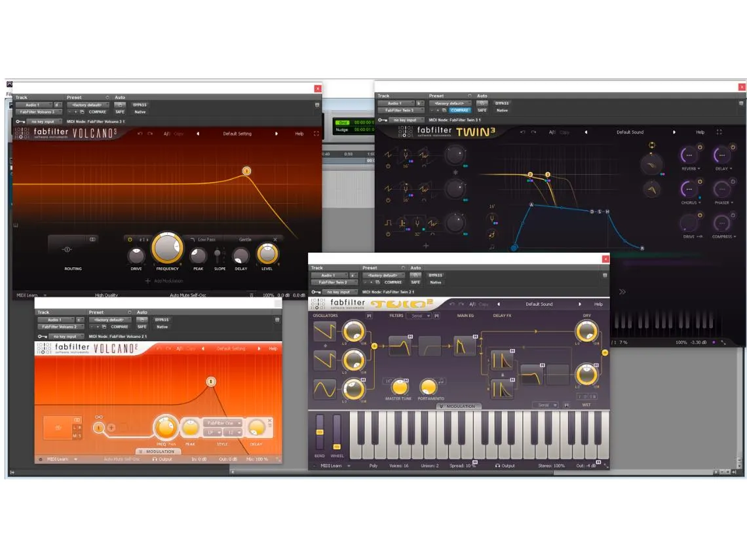Toggle the filter power button in Volcano 3
The width and height of the screenshot is (747, 560).
tap(130, 240)
